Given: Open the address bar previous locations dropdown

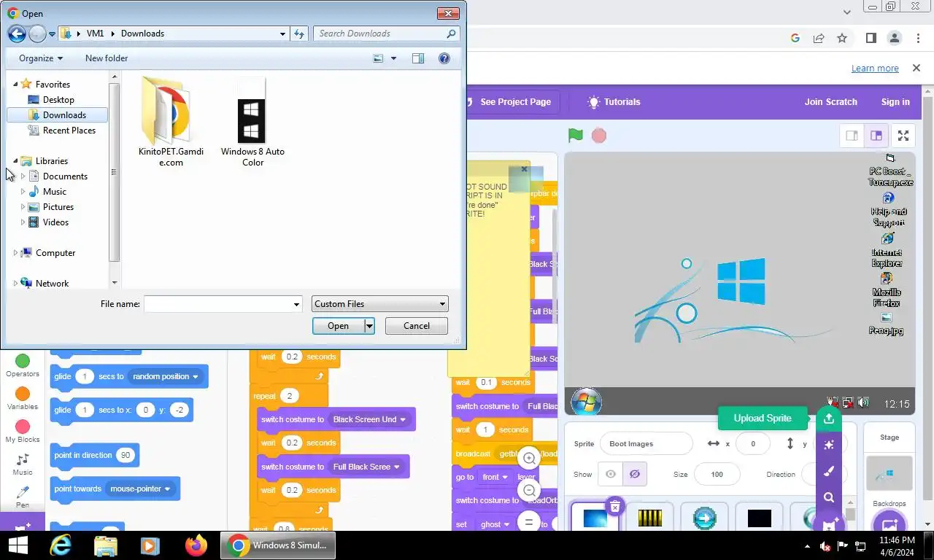Looking at the screenshot, I should 283,34.
